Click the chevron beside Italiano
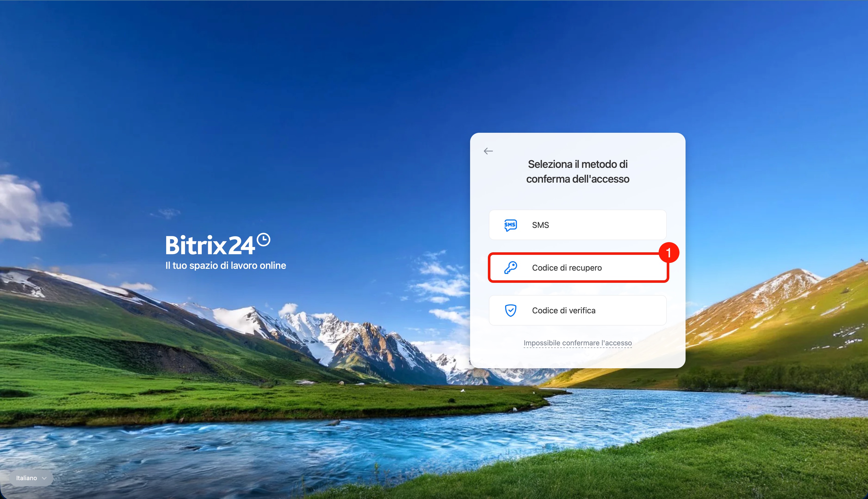The width and height of the screenshot is (868, 499). coord(44,478)
